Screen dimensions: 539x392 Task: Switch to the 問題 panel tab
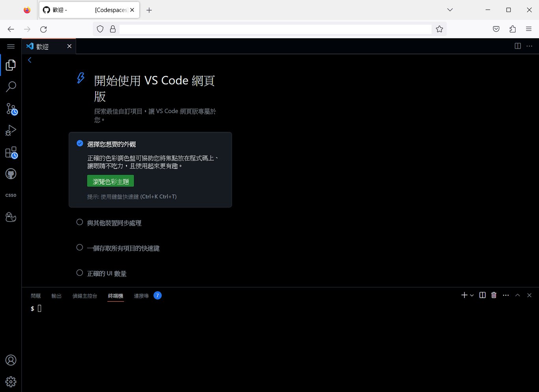click(x=36, y=296)
